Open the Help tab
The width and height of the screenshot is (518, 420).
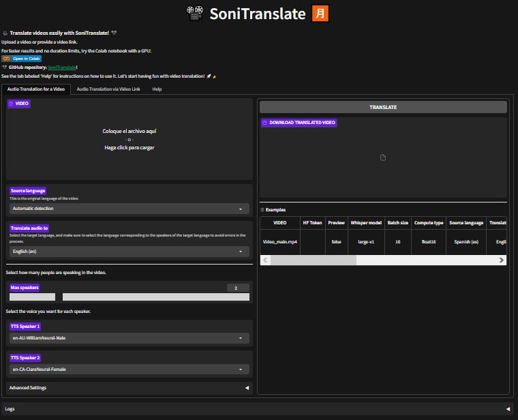point(157,89)
